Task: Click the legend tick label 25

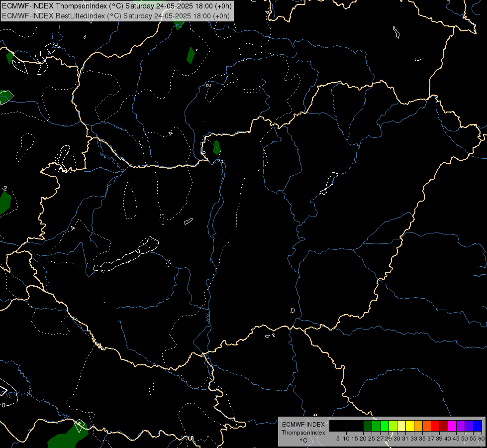Action: tap(372, 439)
